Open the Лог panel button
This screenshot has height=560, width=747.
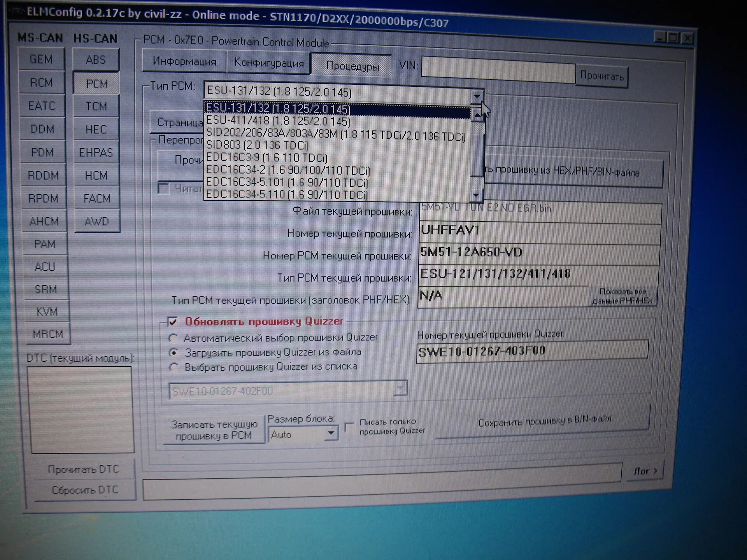coord(645,471)
